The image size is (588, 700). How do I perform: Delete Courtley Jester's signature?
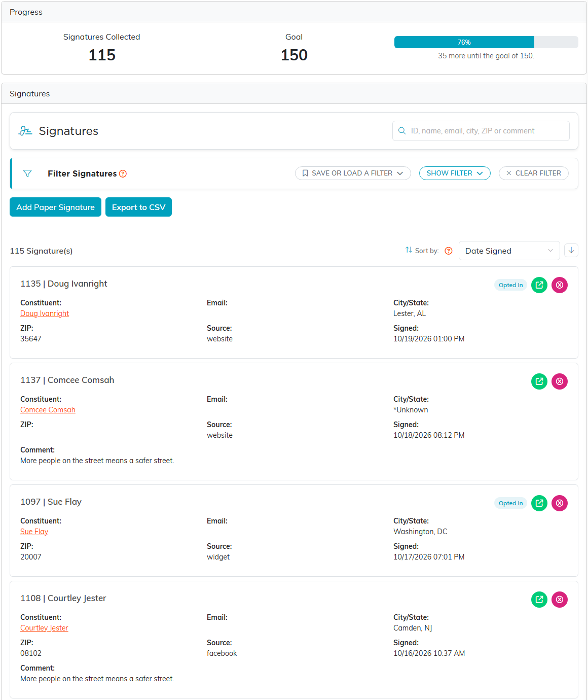560,600
